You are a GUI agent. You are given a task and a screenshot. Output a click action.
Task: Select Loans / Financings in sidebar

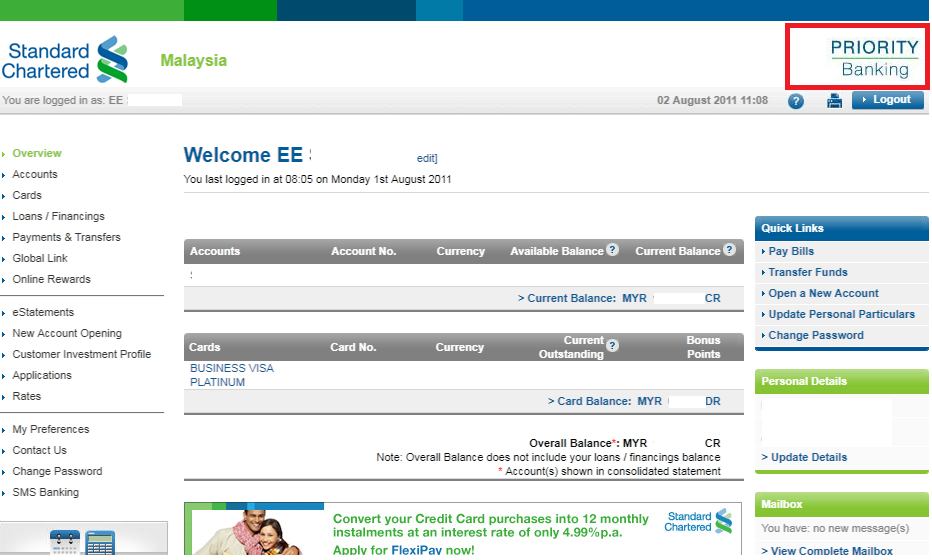tap(58, 216)
